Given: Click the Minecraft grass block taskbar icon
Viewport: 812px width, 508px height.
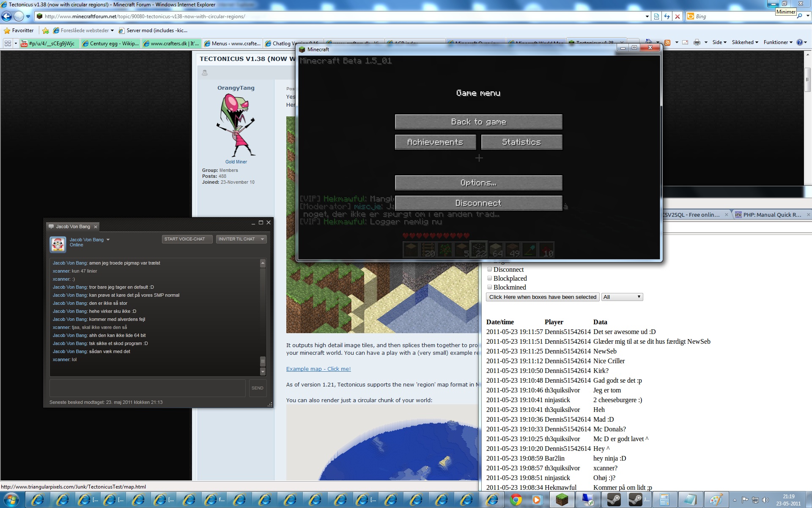Looking at the screenshot, I should [x=562, y=500].
